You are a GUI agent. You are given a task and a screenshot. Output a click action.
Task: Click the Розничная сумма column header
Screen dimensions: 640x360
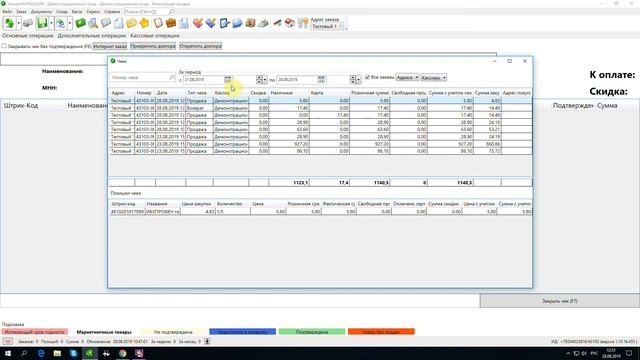[x=370, y=93]
